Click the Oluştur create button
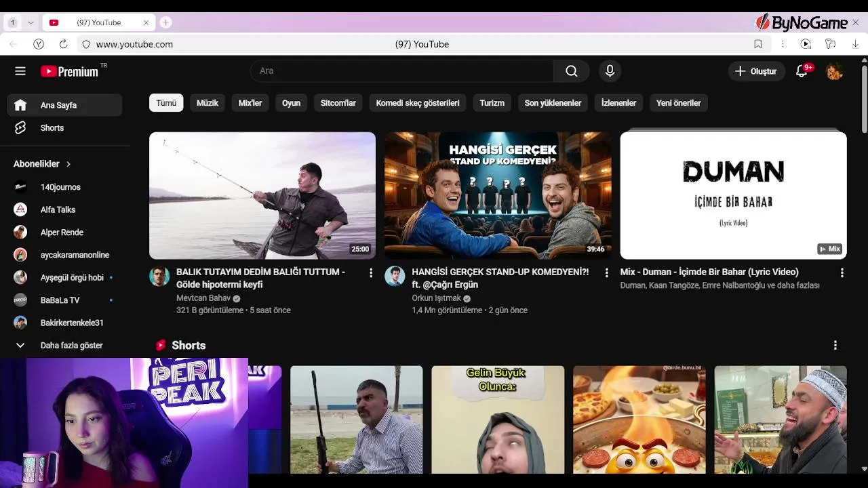This screenshot has width=868, height=488. pyautogui.click(x=757, y=71)
